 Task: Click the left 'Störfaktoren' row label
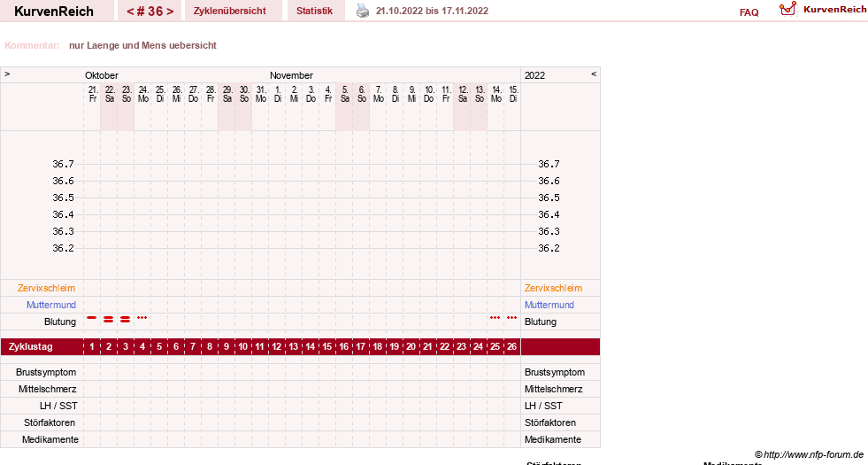50,422
